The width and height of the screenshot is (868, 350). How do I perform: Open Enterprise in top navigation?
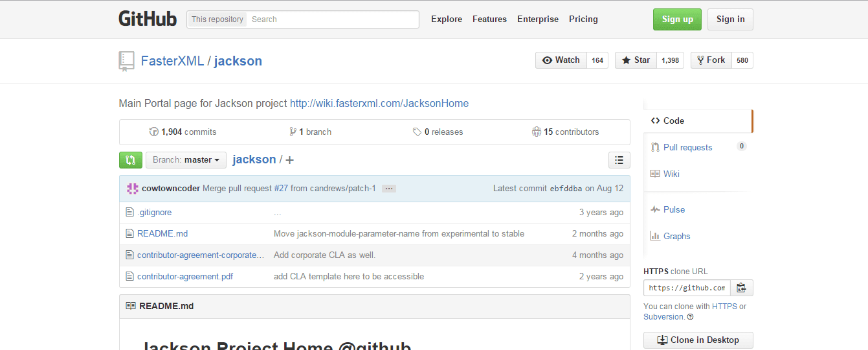point(538,19)
